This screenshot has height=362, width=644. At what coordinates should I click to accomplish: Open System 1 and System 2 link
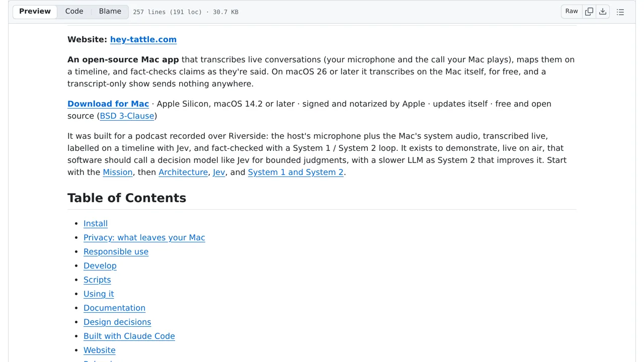[295, 172]
